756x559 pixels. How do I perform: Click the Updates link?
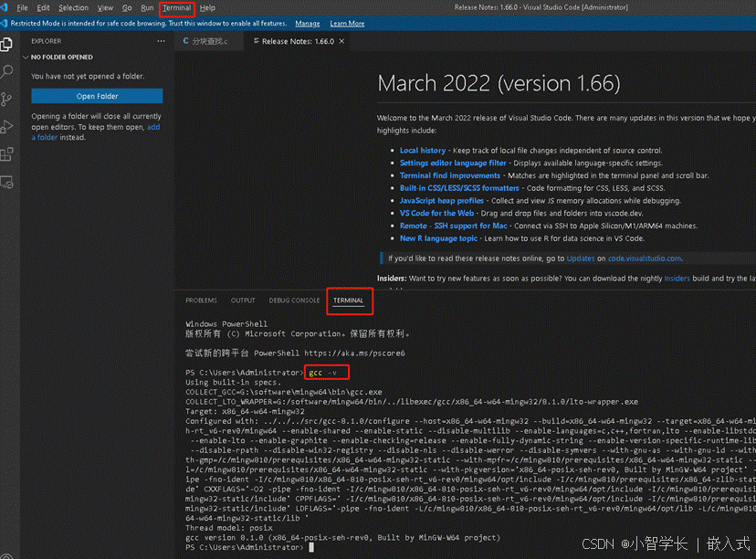click(581, 258)
